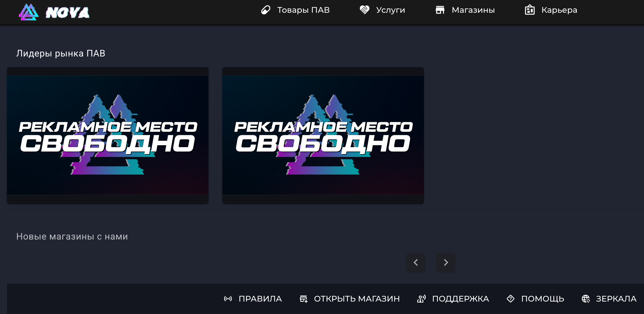This screenshot has height=314, width=644.
Task: Click the broadcast icon next to ПРАВИЛА
Action: point(228,299)
